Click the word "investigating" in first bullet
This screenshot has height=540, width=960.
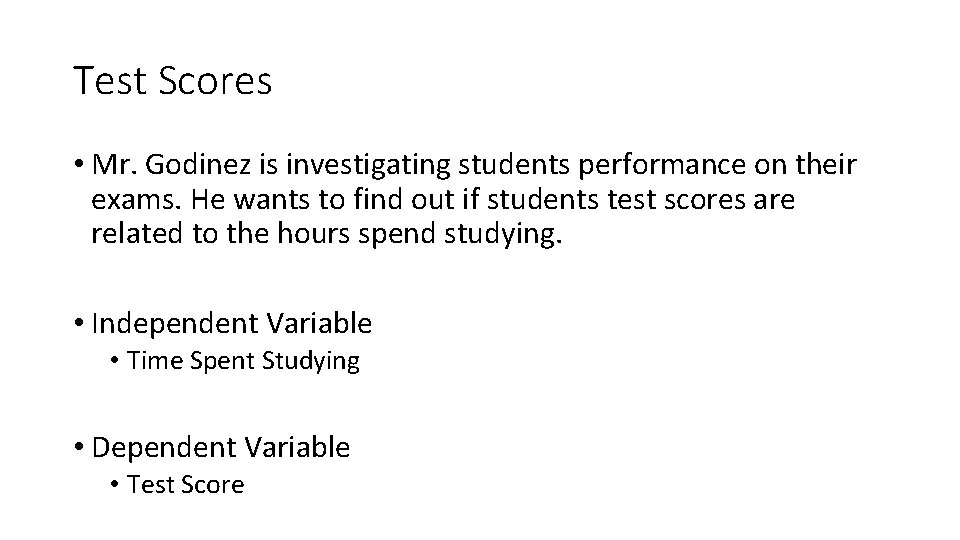(x=368, y=165)
